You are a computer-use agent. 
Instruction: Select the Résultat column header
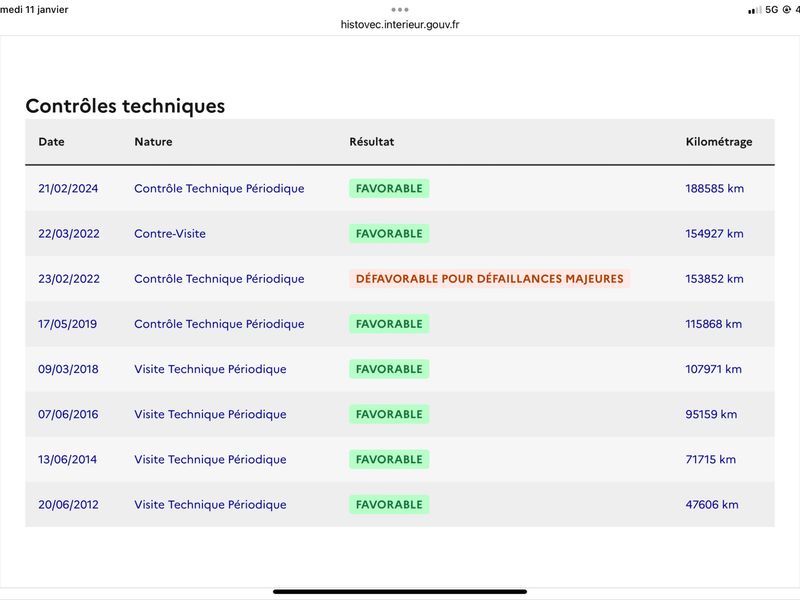(371, 142)
